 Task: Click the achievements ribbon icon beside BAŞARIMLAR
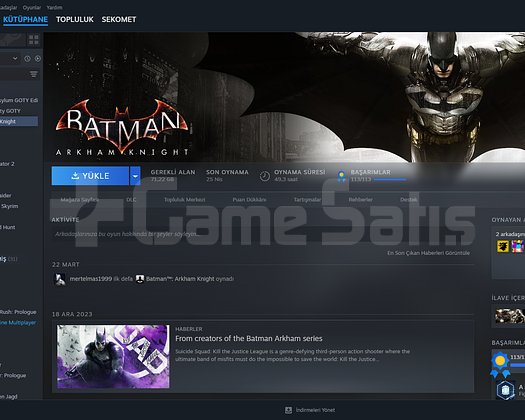coord(341,176)
